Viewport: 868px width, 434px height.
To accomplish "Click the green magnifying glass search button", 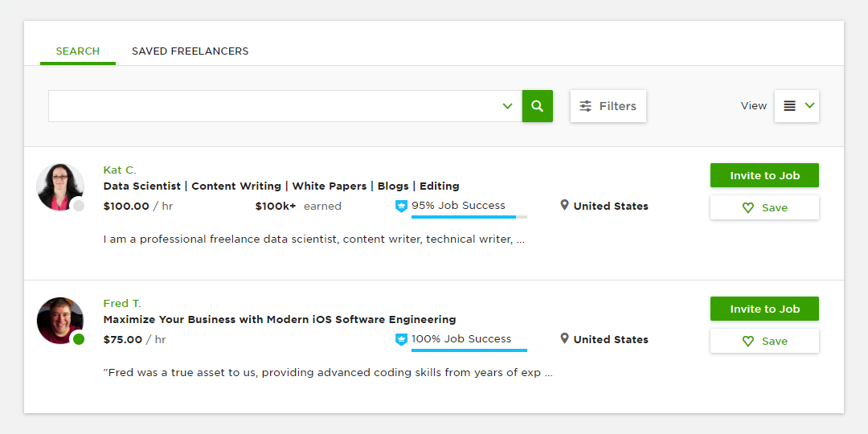I will coord(538,106).
